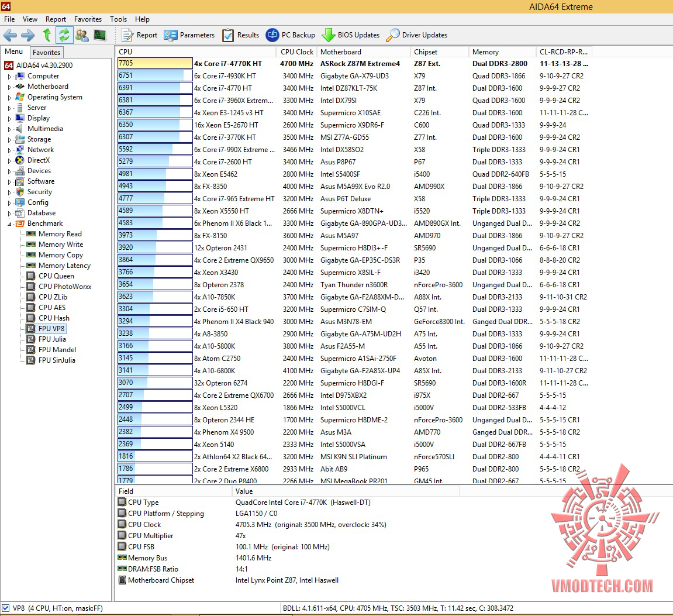Sort by Motherboard column header

364,52
